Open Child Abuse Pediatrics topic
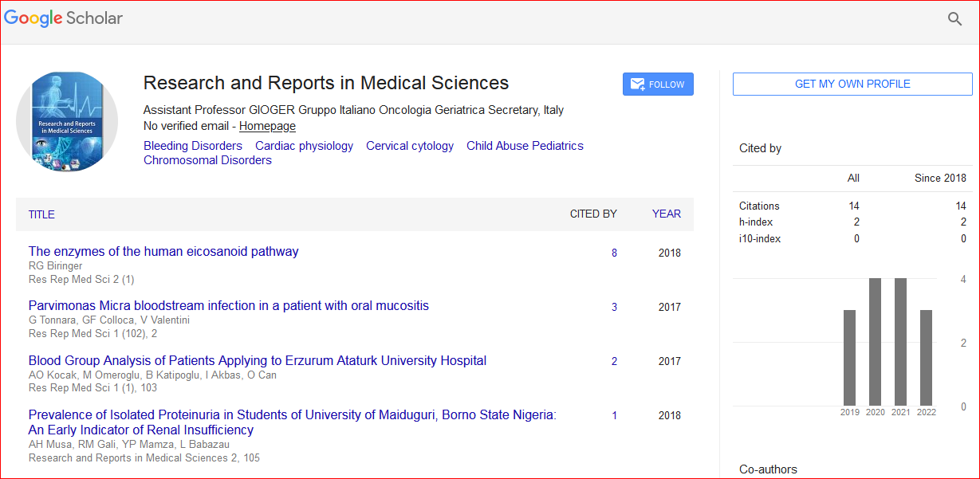 525,146
